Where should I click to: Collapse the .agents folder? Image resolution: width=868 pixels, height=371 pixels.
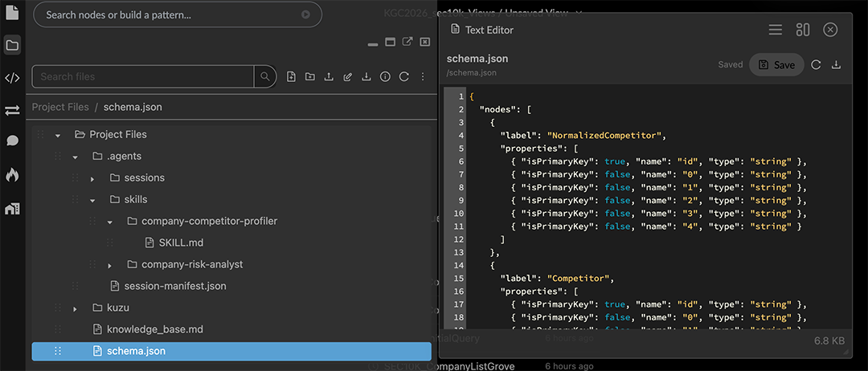coord(76,157)
